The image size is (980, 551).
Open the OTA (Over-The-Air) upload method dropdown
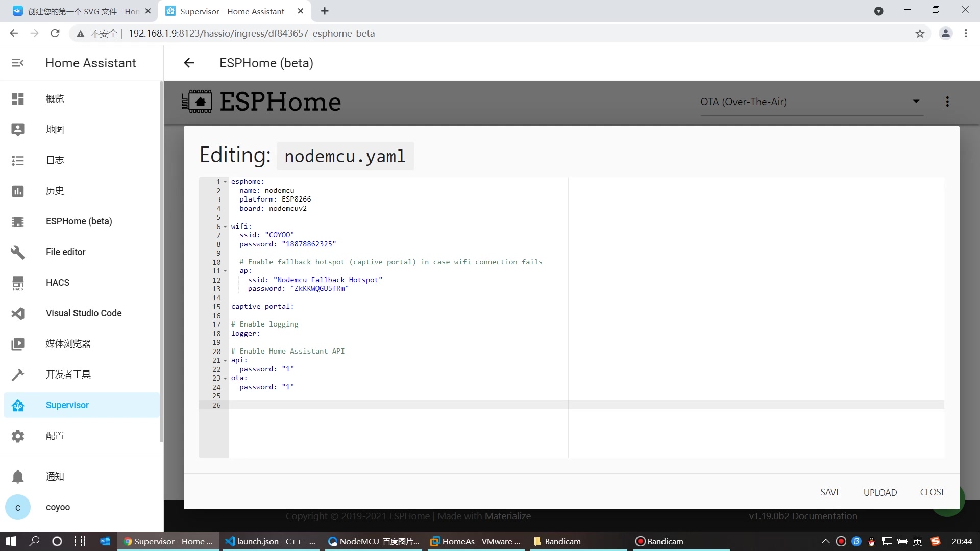point(812,102)
